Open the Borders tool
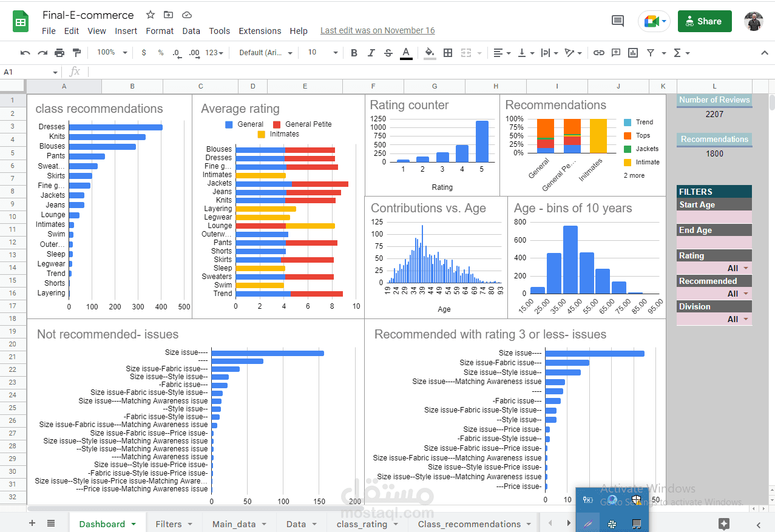Viewport: 775px width, 532px height. point(448,53)
